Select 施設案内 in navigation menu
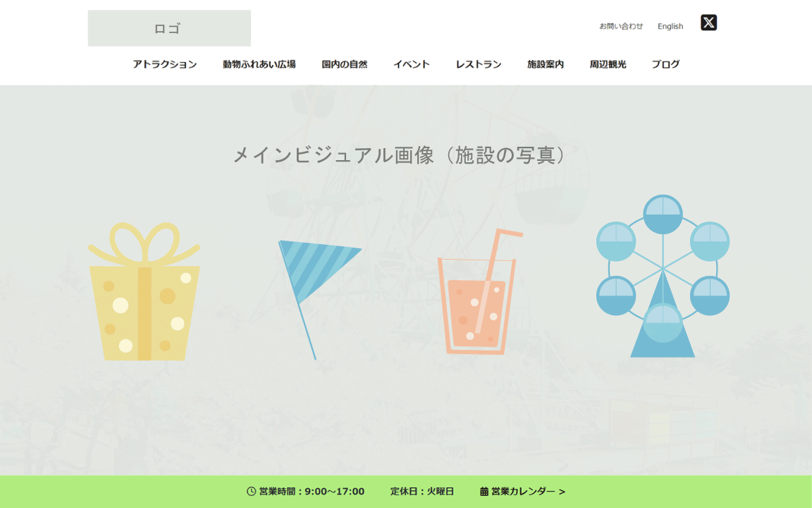 coord(546,64)
